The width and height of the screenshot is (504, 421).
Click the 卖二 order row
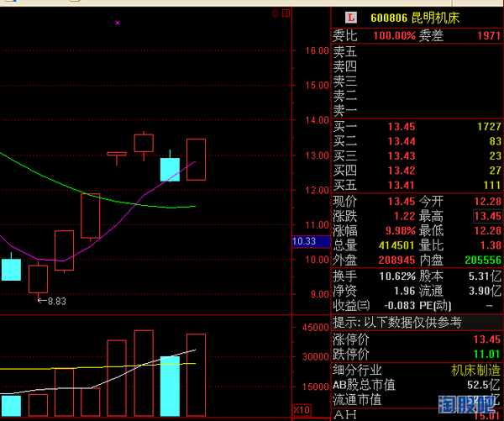pos(417,96)
